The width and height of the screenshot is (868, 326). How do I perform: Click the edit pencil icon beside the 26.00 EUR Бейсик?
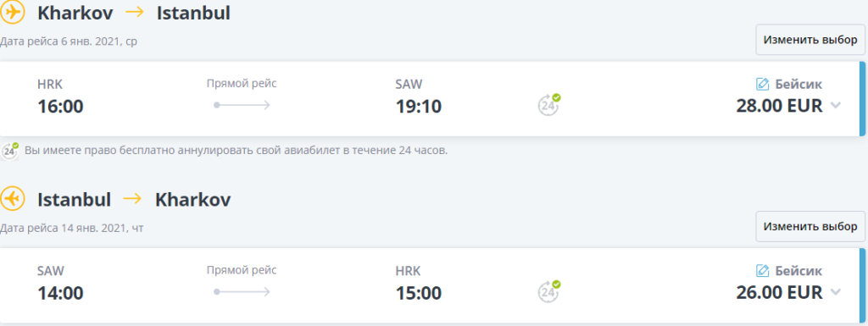pos(762,271)
